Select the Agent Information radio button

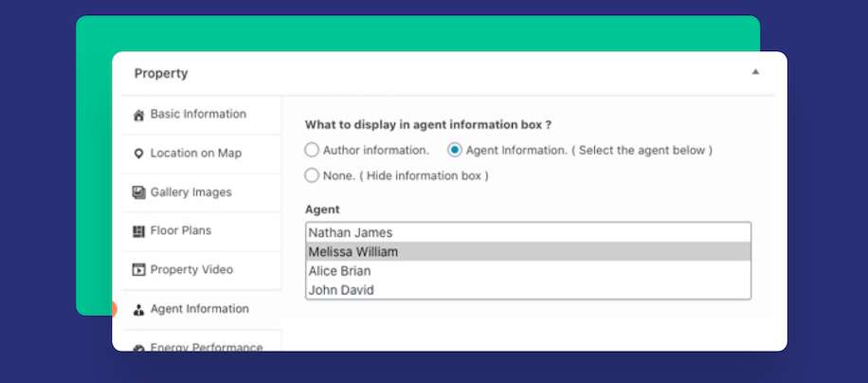(455, 150)
